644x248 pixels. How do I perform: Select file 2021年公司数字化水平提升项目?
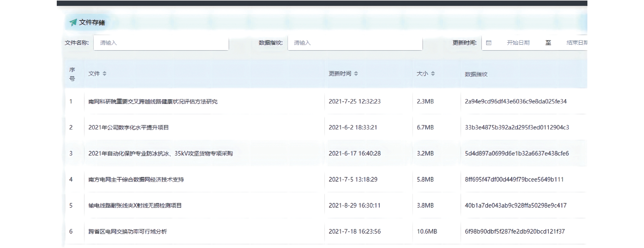click(129, 128)
